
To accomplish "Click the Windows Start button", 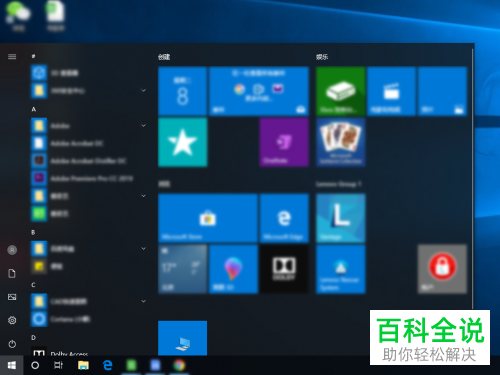I will [12, 365].
